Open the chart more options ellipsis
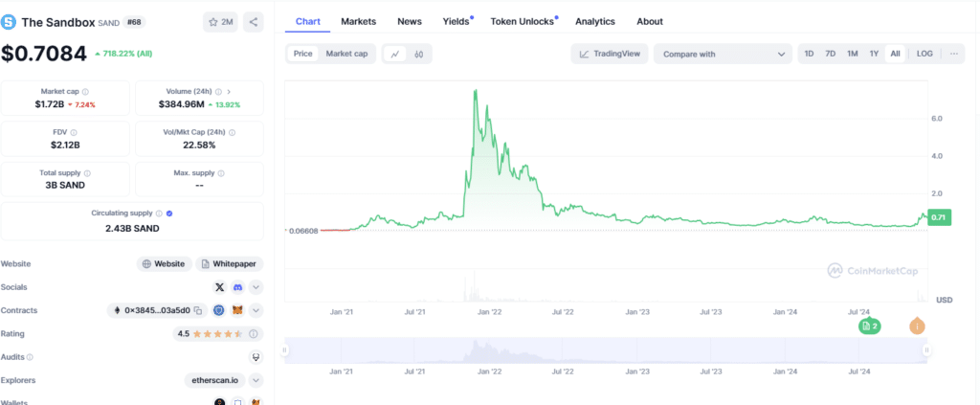Image resolution: width=980 pixels, height=405 pixels. click(x=954, y=54)
